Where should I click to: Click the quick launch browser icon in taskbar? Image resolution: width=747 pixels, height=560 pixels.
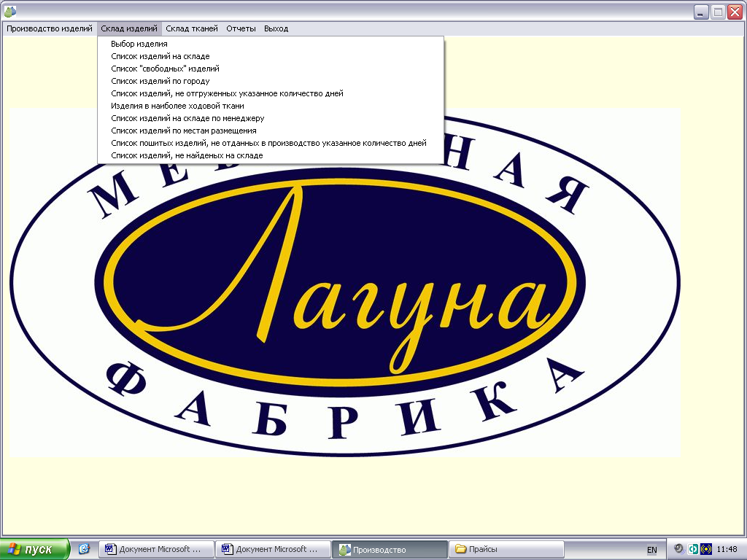click(84, 549)
